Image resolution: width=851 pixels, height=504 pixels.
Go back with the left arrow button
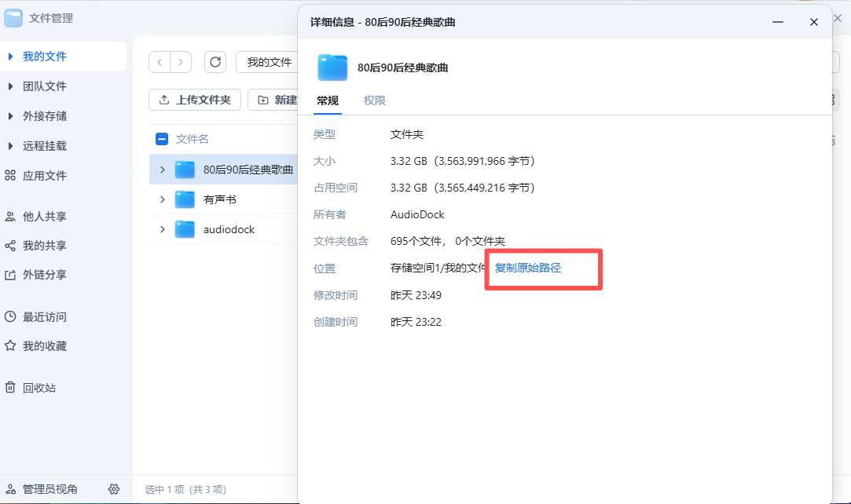point(160,62)
